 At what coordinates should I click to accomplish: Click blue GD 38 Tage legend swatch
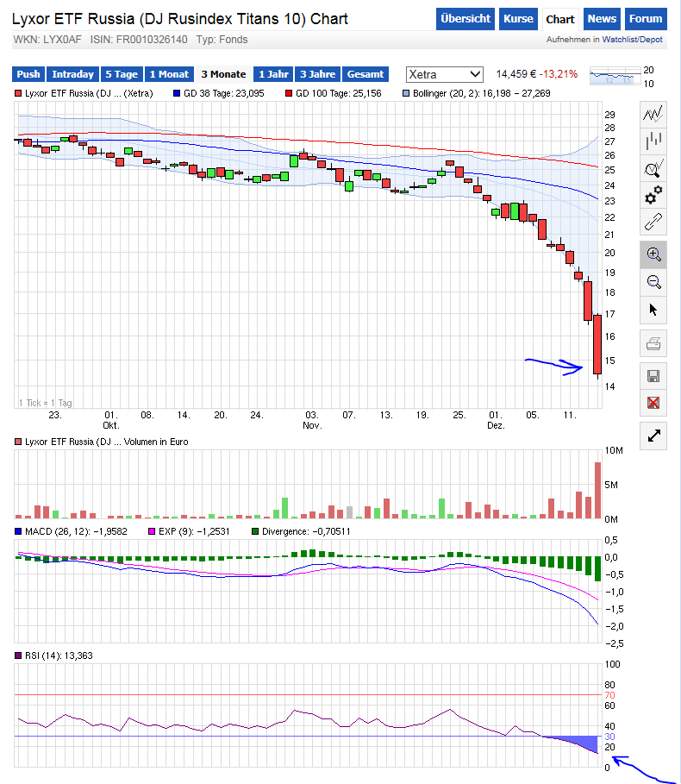coord(177,93)
